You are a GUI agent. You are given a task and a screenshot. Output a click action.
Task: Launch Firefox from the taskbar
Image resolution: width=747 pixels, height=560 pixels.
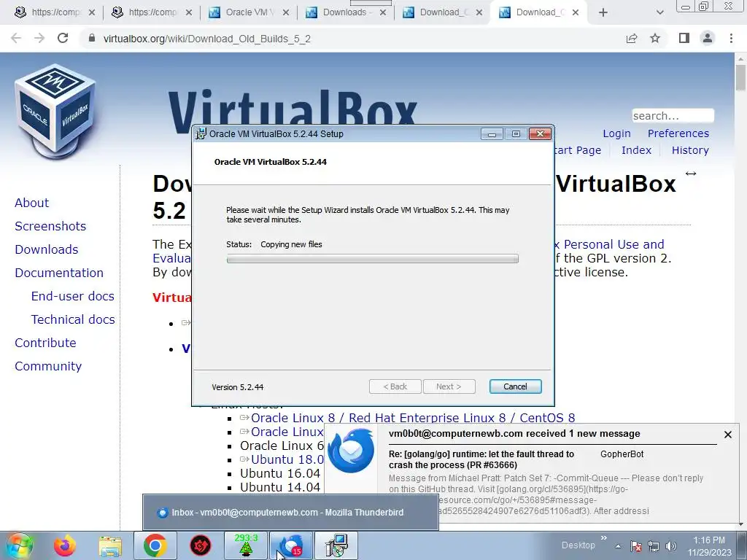(65, 545)
